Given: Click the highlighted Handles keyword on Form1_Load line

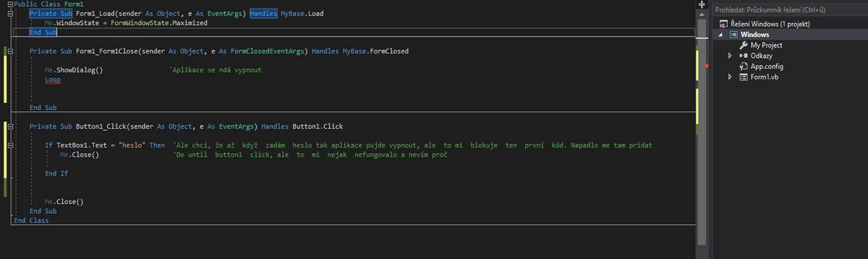Looking at the screenshot, I should (264, 13).
